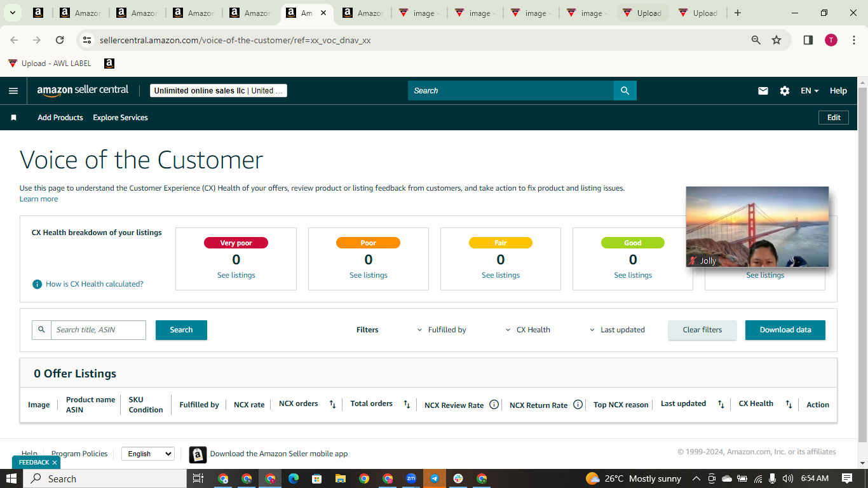Click the teal Search button for title/ASIN
Image resolution: width=868 pixels, height=488 pixels.
click(181, 330)
